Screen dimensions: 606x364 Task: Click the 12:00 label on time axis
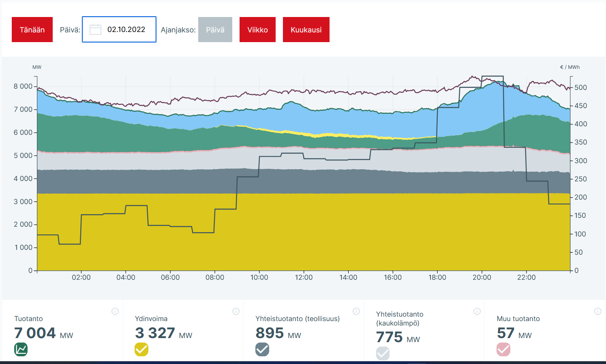(304, 277)
